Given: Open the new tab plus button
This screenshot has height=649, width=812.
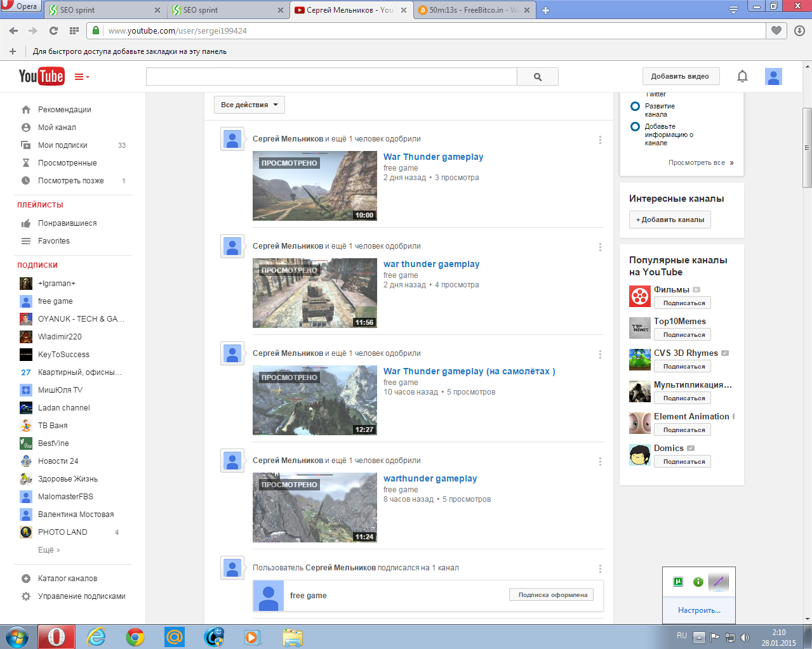Looking at the screenshot, I should click(x=545, y=10).
